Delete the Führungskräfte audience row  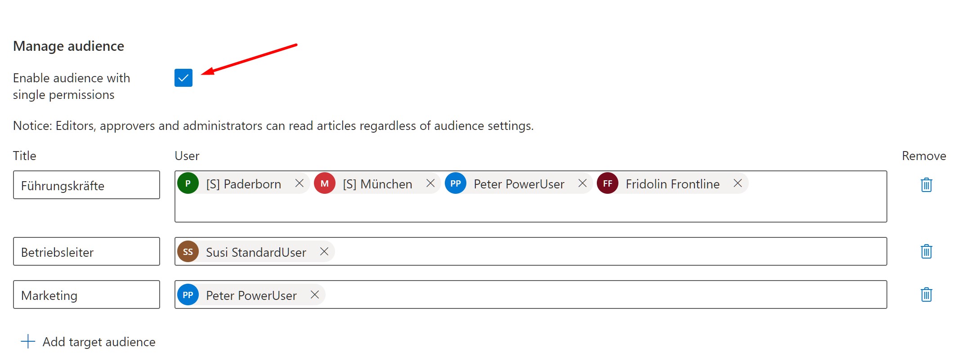click(x=926, y=185)
